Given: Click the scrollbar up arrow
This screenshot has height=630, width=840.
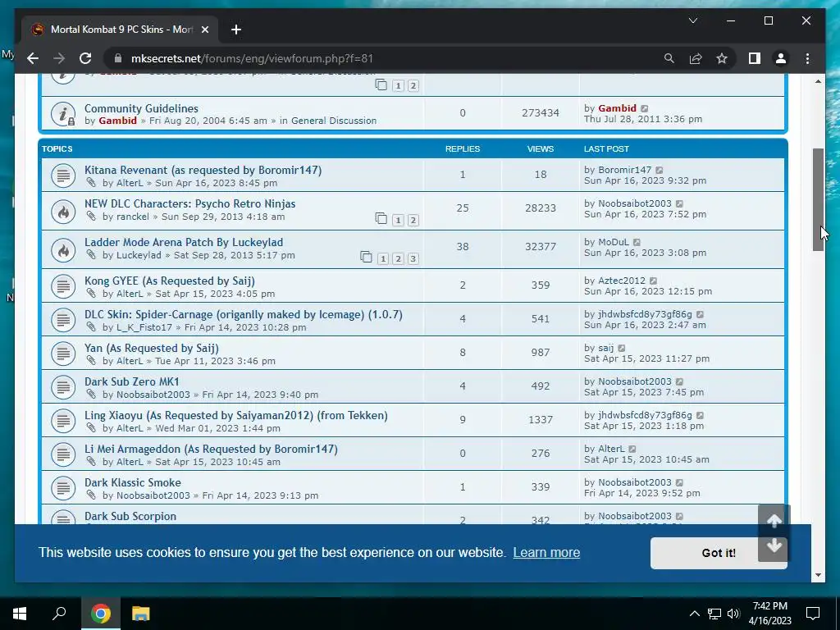Looking at the screenshot, I should click(818, 81).
